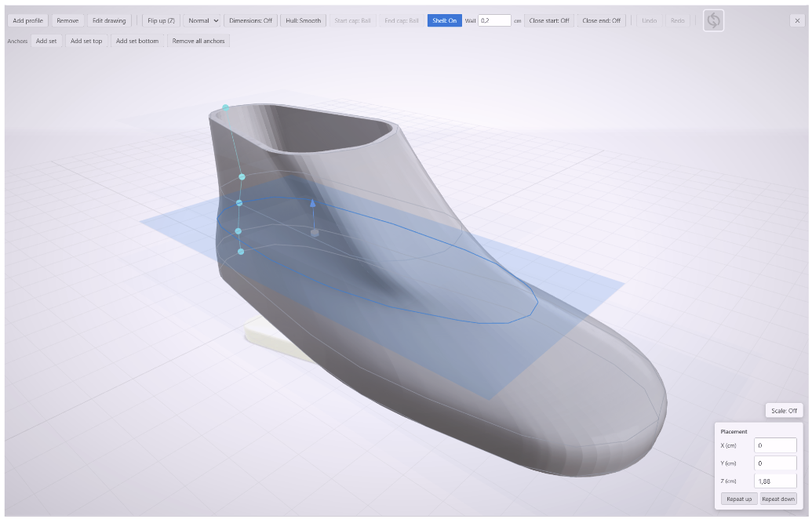Close the editor with X
The height and width of the screenshot is (519, 812).
[x=797, y=20]
